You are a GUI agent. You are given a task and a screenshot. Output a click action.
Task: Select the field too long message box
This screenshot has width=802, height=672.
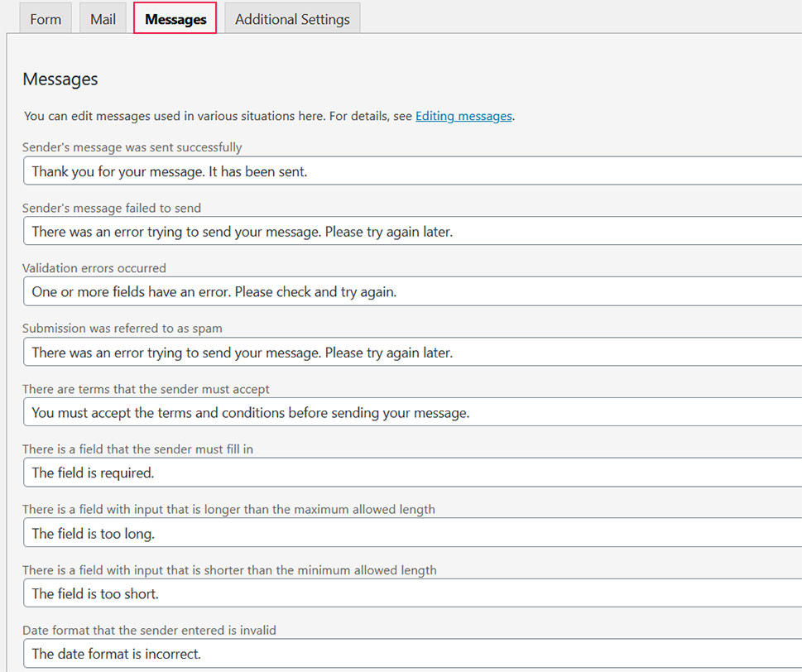point(331,533)
